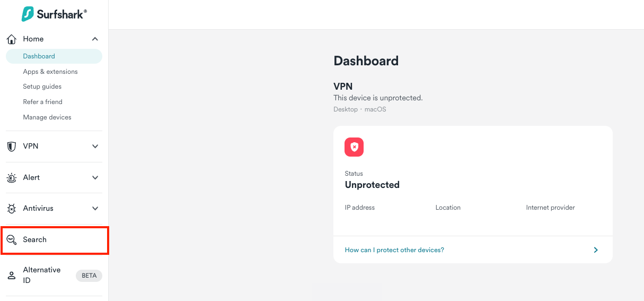The image size is (644, 301).
Task: Expand the Alert section chevron
Action: coord(95,178)
